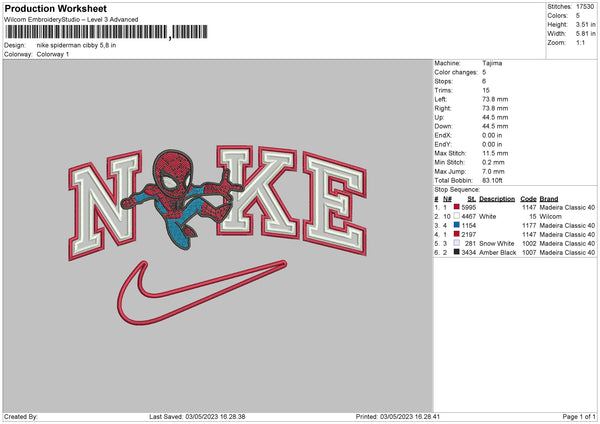
Task: Click the 'Snow White' description
Action: tap(497, 243)
